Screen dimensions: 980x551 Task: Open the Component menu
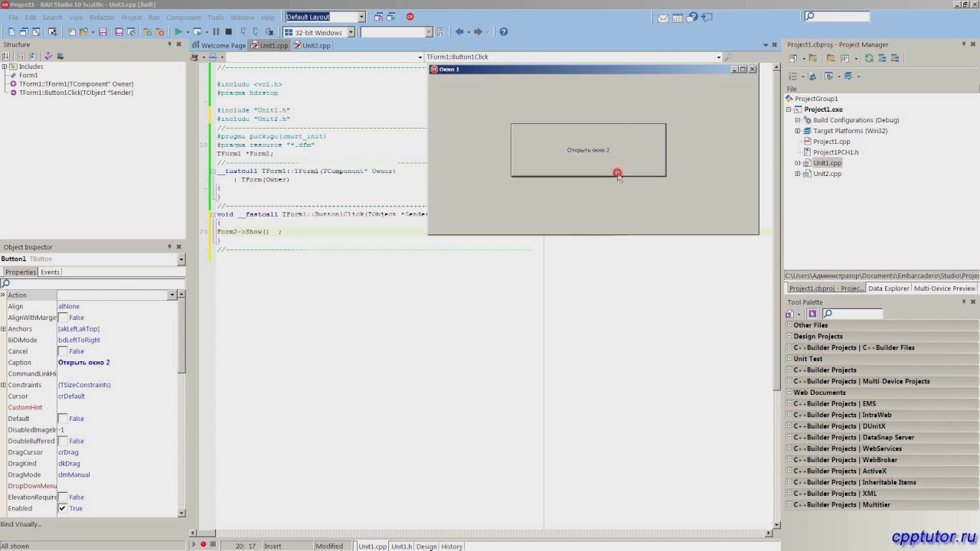coord(183,17)
